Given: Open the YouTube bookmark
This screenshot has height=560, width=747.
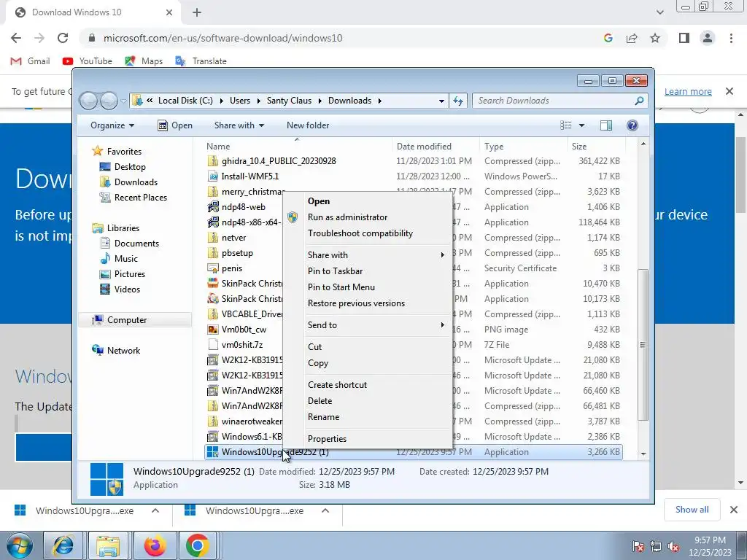Looking at the screenshot, I should pyautogui.click(x=88, y=61).
